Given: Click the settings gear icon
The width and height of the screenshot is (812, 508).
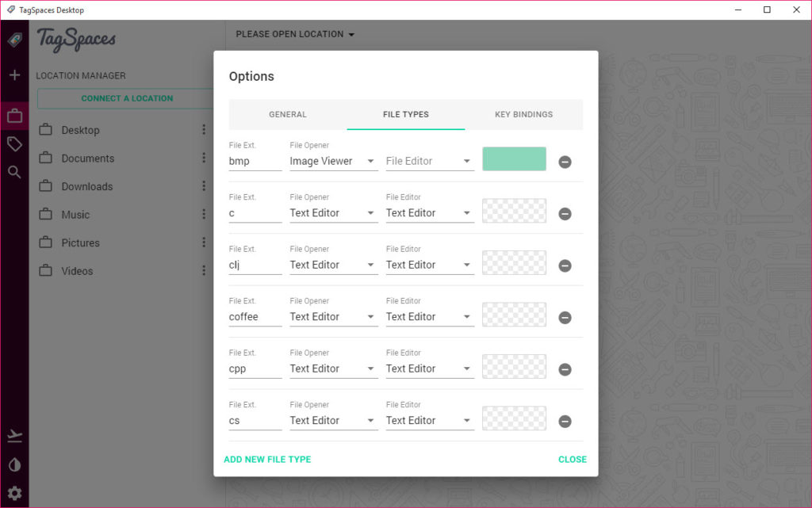Looking at the screenshot, I should pos(14,494).
